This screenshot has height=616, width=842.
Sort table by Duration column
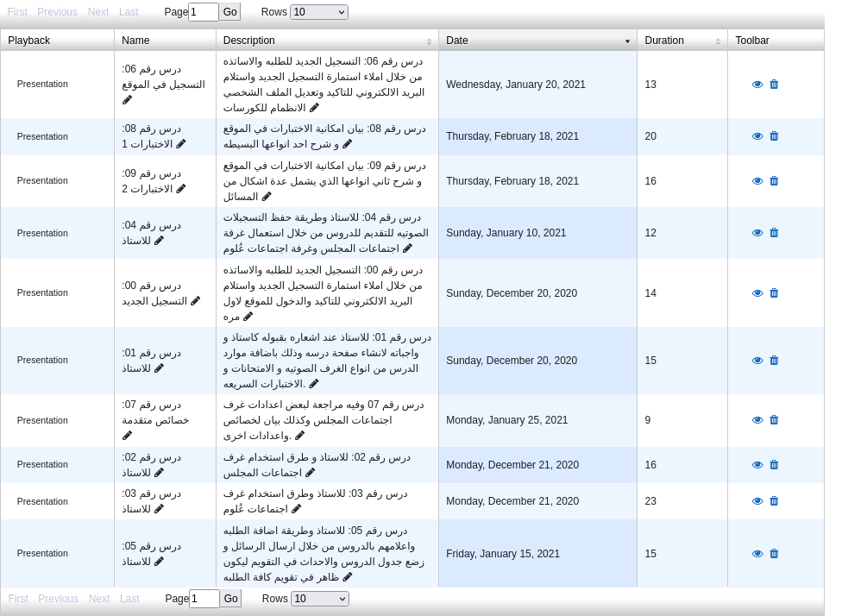tap(682, 41)
